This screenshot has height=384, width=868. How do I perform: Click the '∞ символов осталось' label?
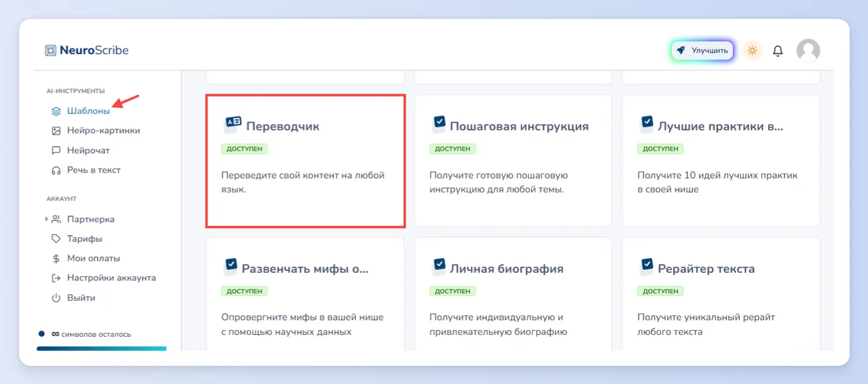coord(91,334)
